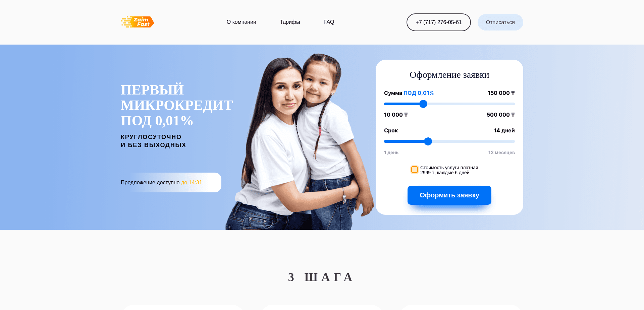644x310 pixels.
Task: Toggle the Стоимость услуги платная checkbox
Action: 415,170
